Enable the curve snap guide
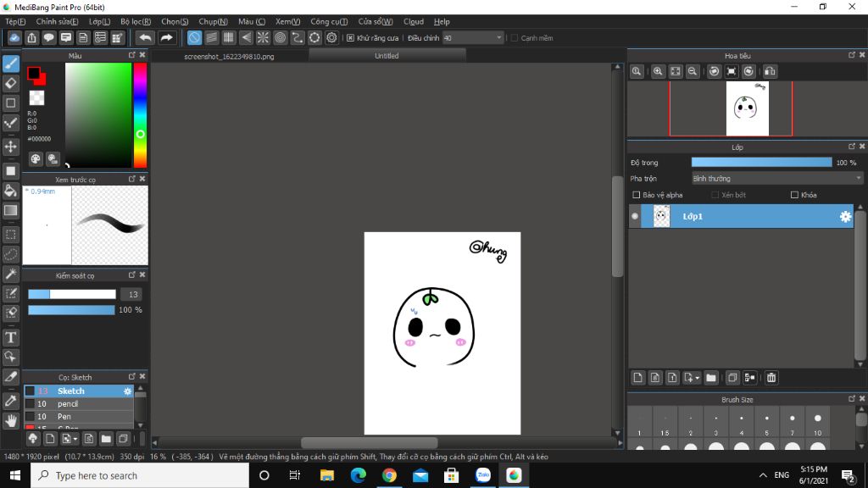This screenshot has height=488, width=868. [x=298, y=37]
